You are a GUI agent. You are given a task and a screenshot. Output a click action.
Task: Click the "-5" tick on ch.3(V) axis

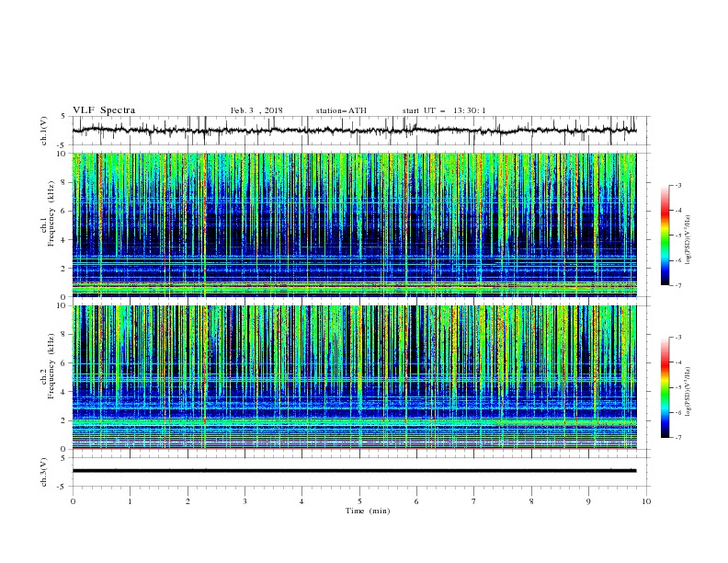click(x=63, y=487)
